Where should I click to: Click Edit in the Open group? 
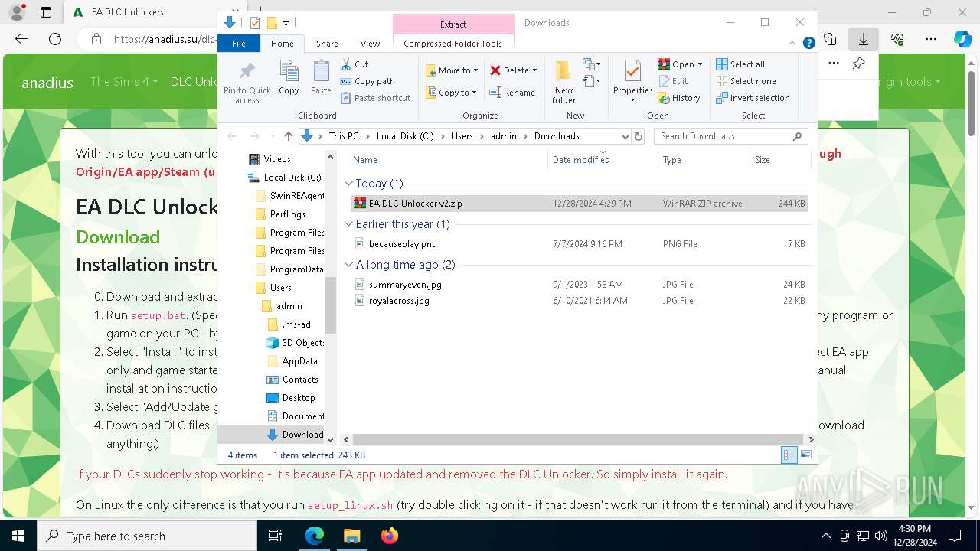(x=673, y=81)
